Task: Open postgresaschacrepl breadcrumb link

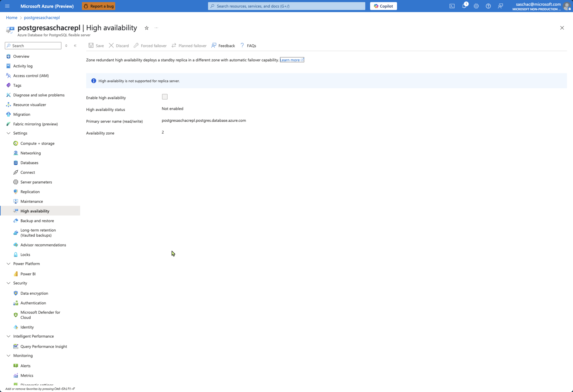Action: [x=42, y=18]
